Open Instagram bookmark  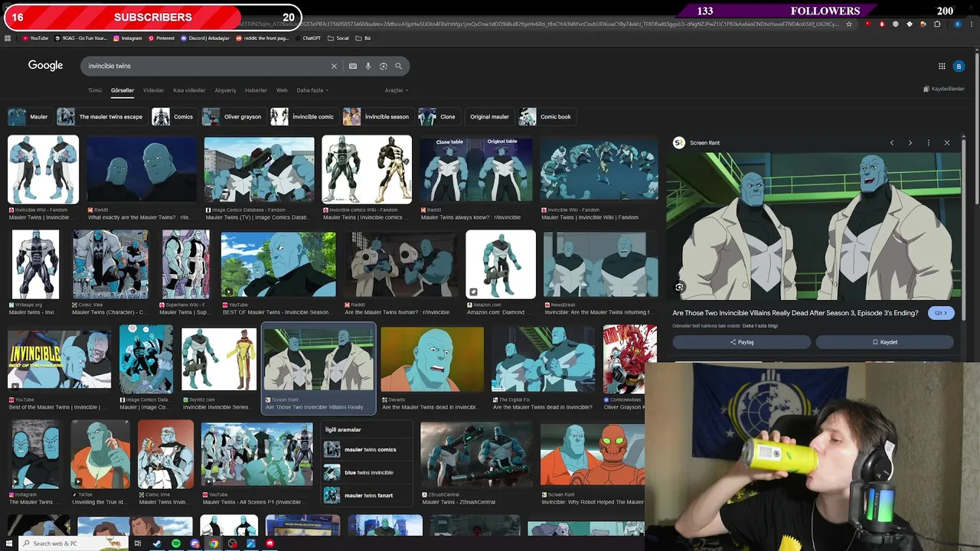tap(128, 38)
